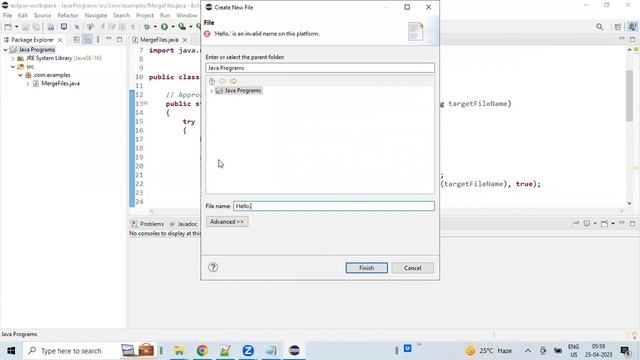Click the Open Terminal toolbar icon
Image resolution: width=640 pixels, height=360 pixels.
[64, 27]
